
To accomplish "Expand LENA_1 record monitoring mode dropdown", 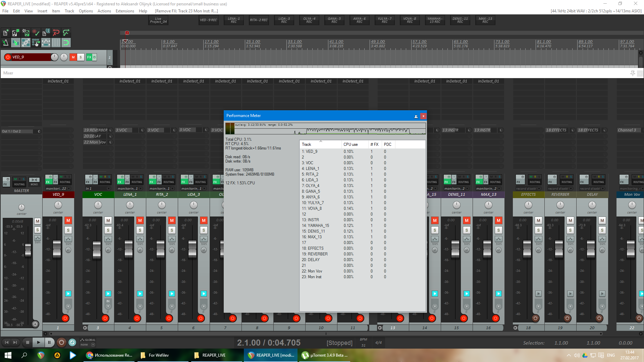I will (x=140, y=189).
